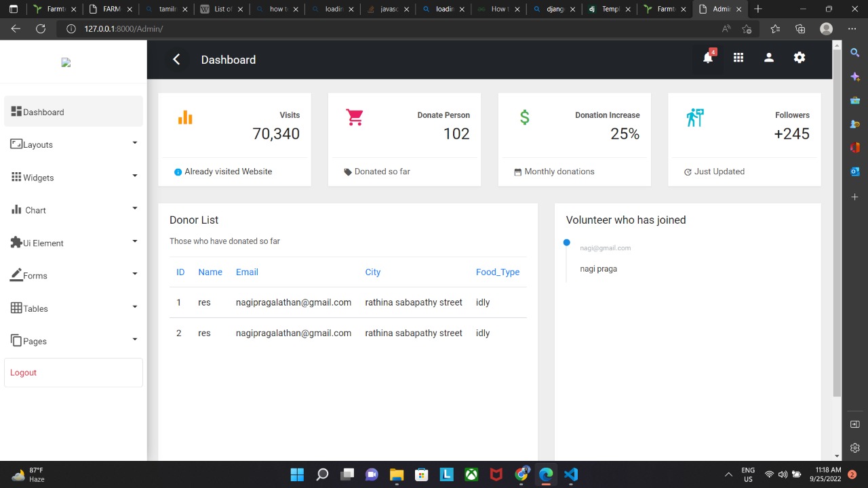This screenshot has width=868, height=488.
Task: Expand the Forms sidebar menu
Action: 73,276
